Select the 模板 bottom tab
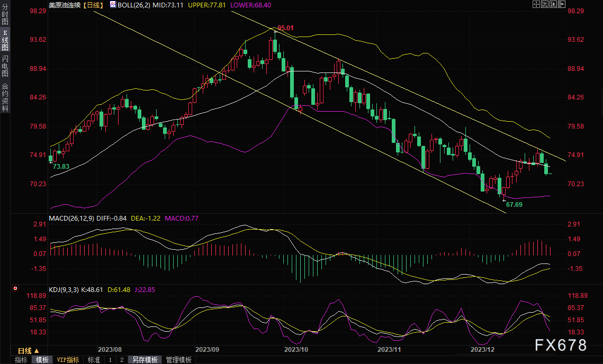Viewport: 603px width, 364px height. tap(42, 360)
